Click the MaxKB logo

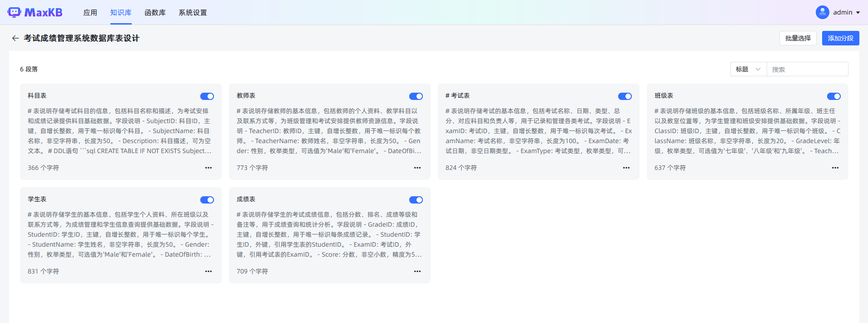35,12
